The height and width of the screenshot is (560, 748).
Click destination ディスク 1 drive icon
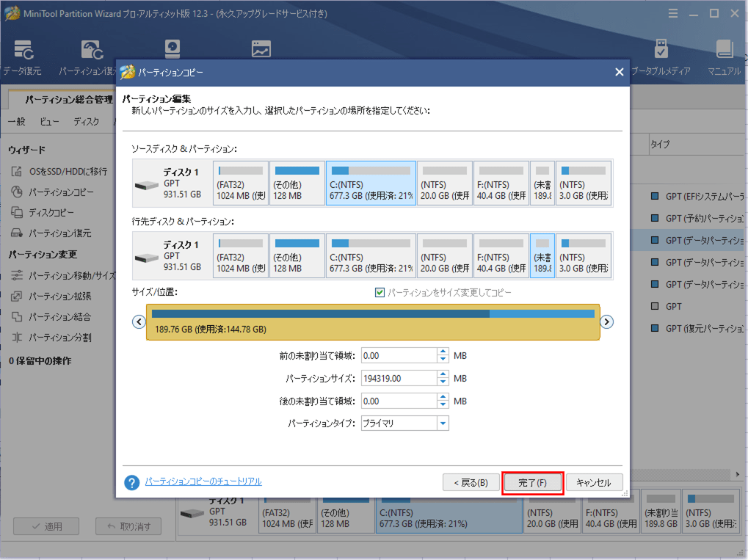point(147,258)
